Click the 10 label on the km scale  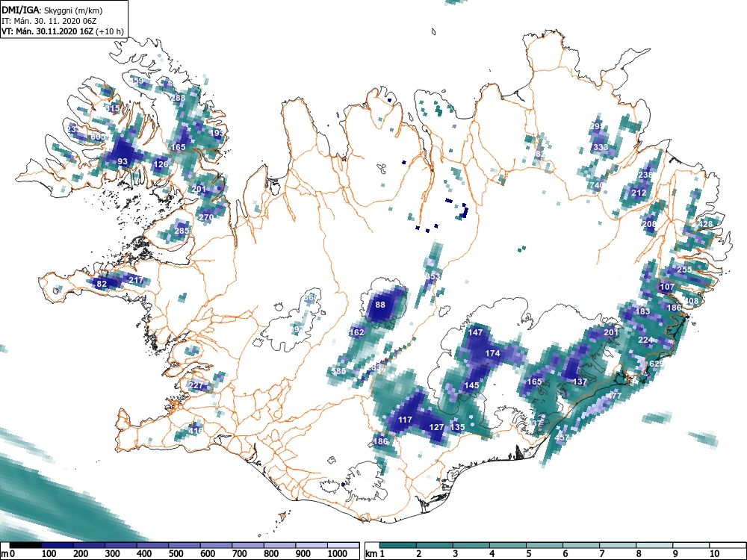pyautogui.click(x=713, y=553)
